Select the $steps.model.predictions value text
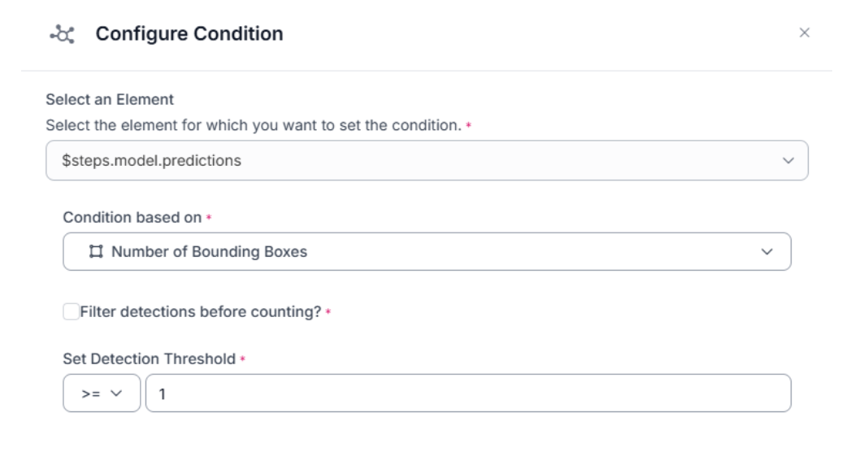Viewport: 868px width, 452px height. point(152,160)
